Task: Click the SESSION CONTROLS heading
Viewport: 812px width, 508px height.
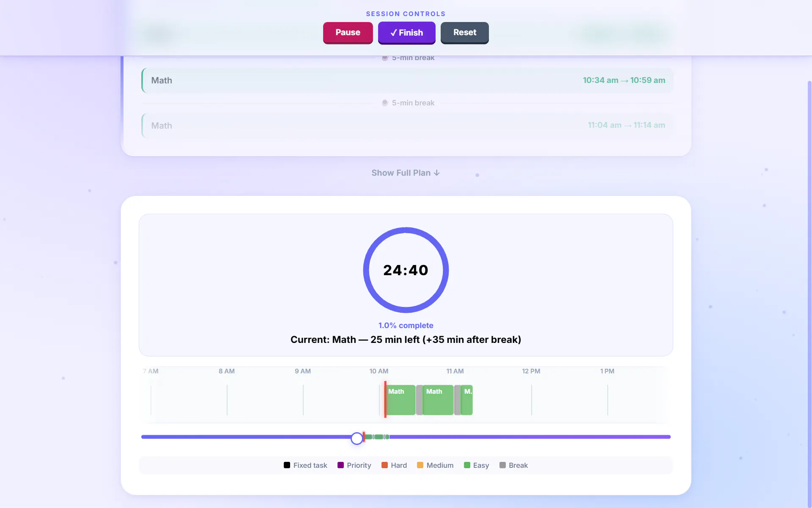Action: (406, 14)
